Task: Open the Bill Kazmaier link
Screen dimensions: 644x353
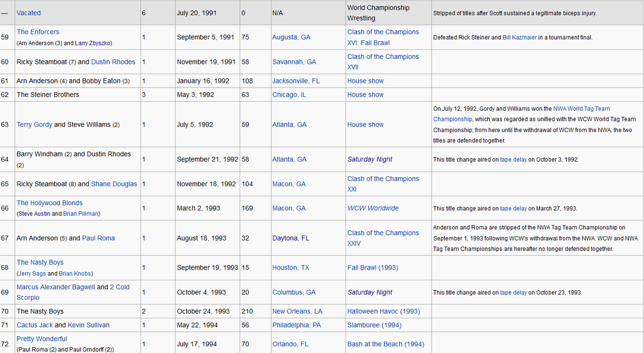Action: pos(519,37)
